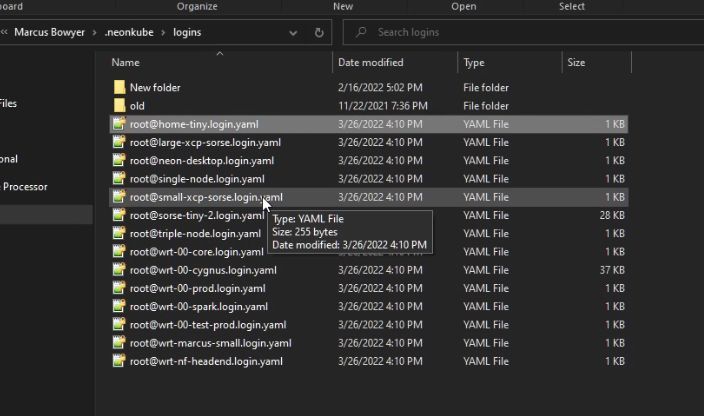Click YAML icon of root@wrt-nf-headend.login.yaml
The image size is (704, 416).
tap(119, 361)
